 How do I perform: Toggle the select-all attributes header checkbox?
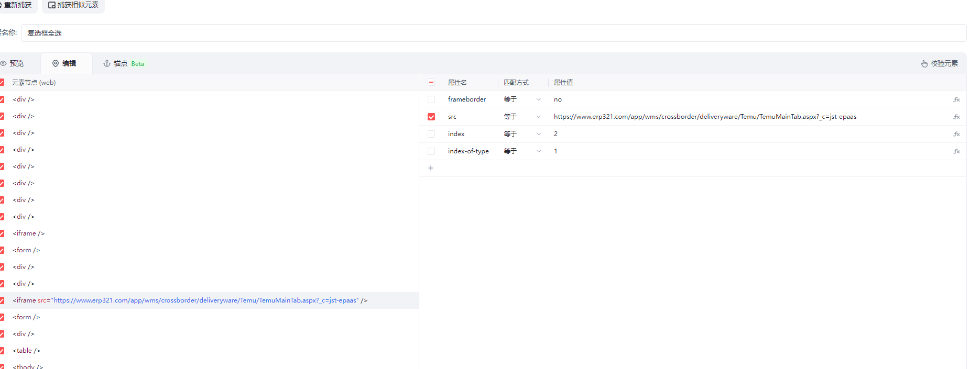(x=431, y=82)
